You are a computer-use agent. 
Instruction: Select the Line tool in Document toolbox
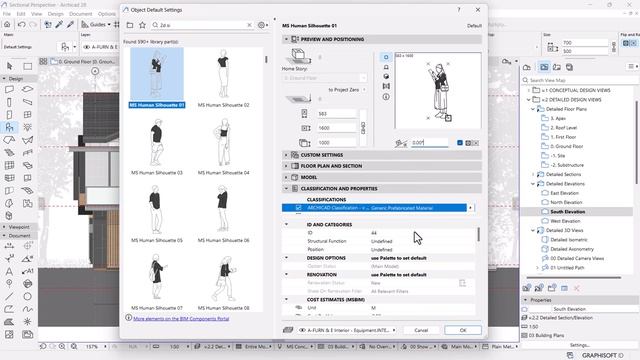[x=9, y=297]
